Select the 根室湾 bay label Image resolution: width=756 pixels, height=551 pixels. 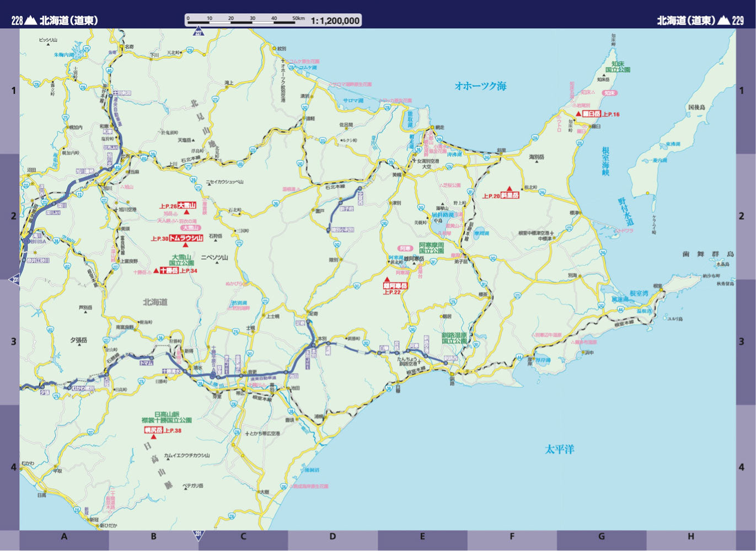639,294
